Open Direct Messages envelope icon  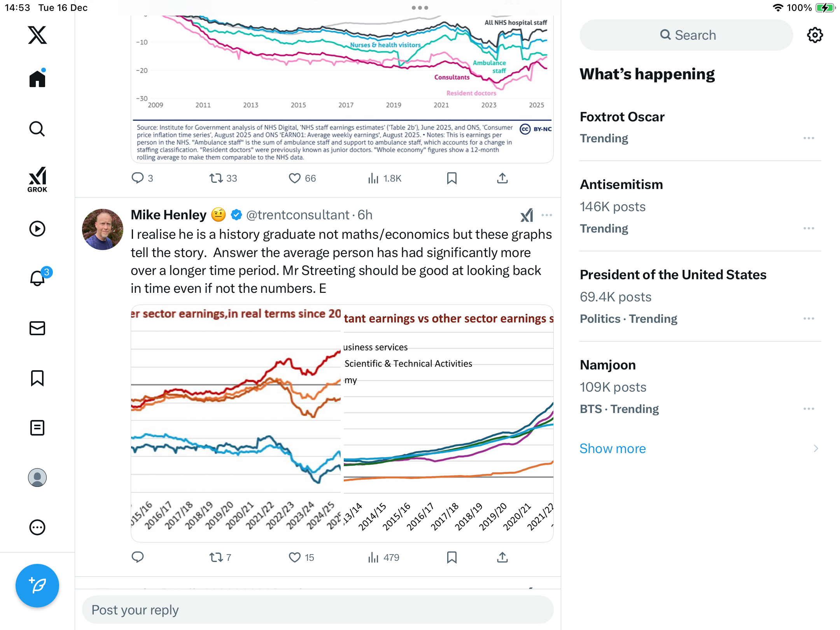click(37, 328)
